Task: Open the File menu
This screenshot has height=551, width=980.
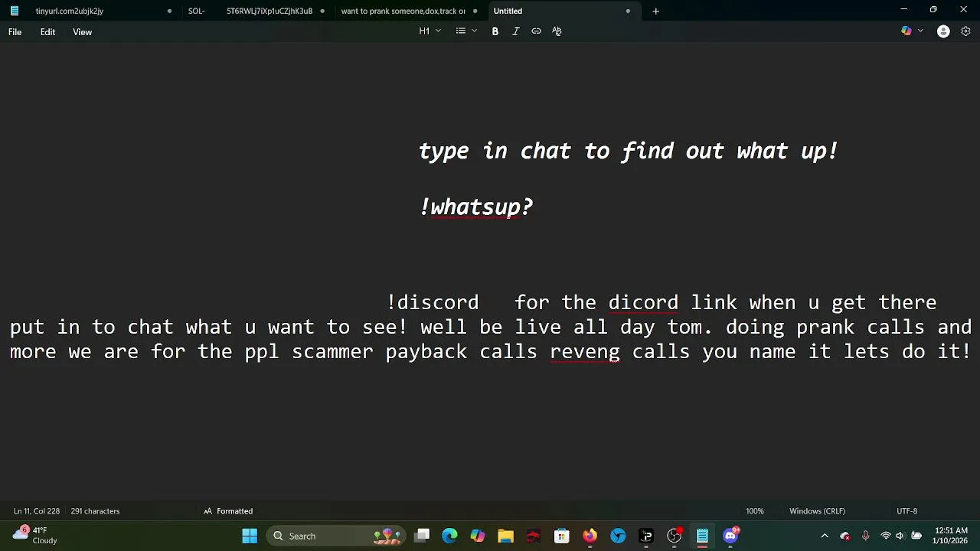Action: point(15,32)
